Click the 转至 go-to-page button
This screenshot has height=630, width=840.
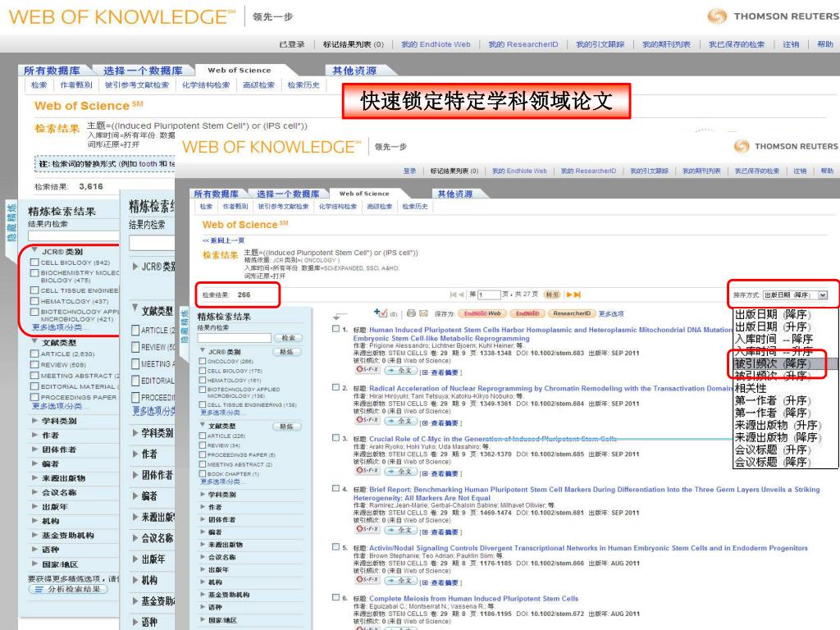click(552, 294)
